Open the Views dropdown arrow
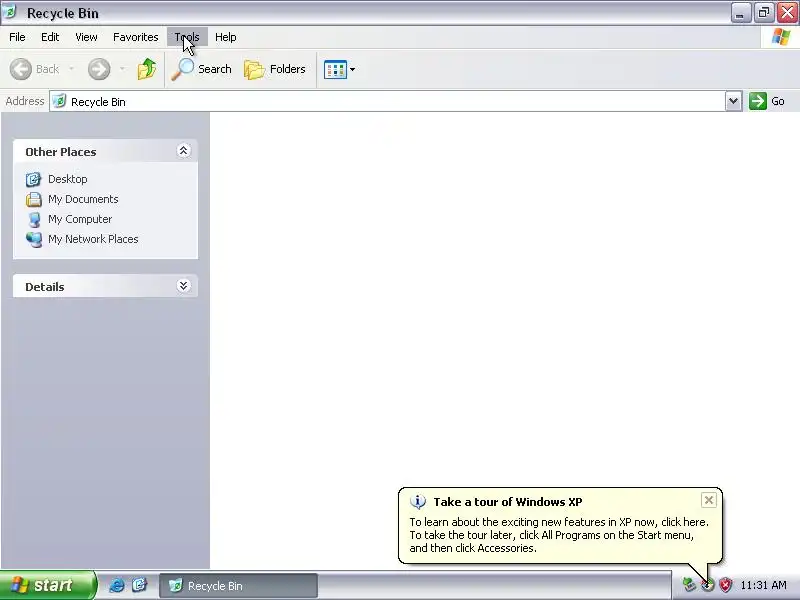 tap(352, 69)
